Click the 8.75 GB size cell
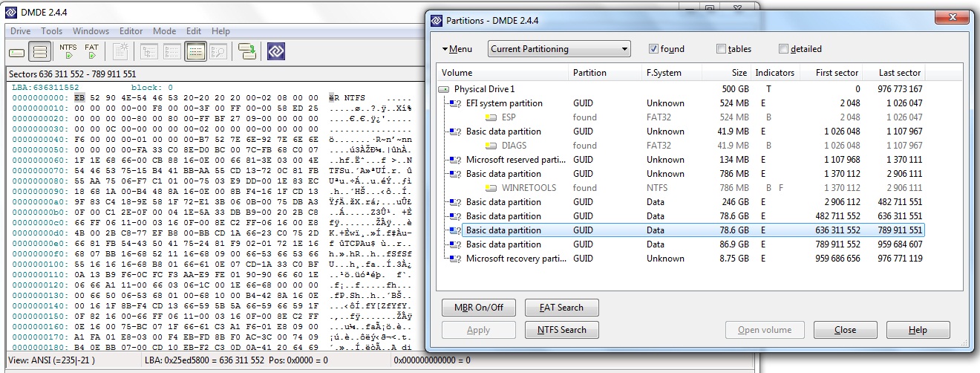 coord(731,259)
